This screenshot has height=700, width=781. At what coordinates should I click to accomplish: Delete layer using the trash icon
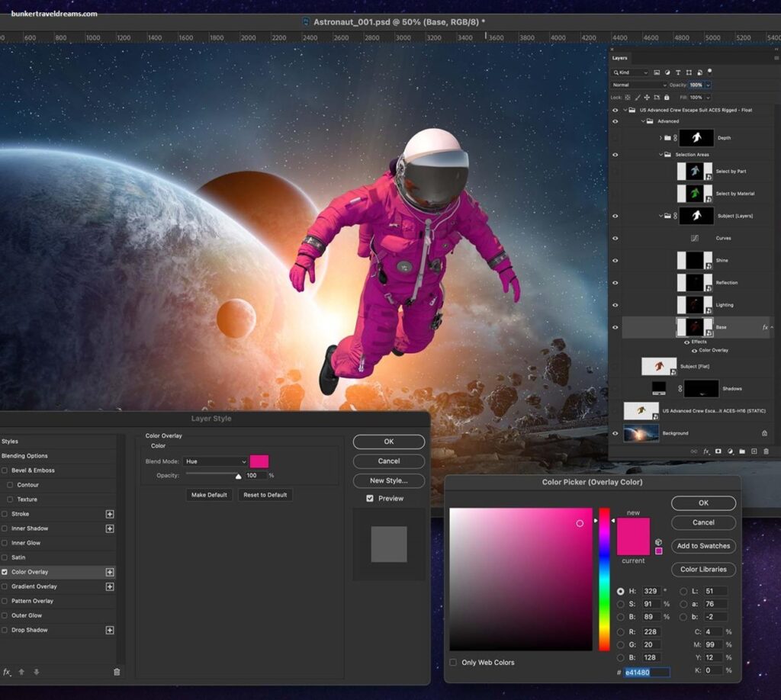pyautogui.click(x=766, y=452)
